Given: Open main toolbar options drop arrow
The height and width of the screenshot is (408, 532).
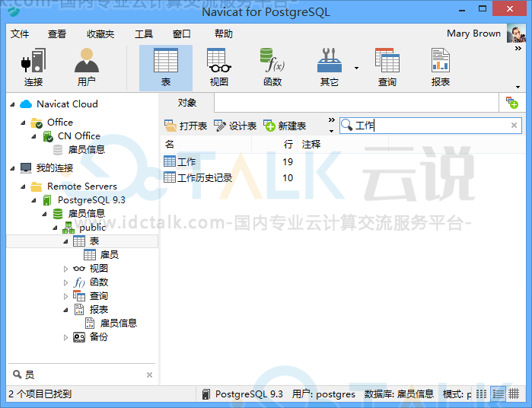Looking at the screenshot, I should [518, 88].
